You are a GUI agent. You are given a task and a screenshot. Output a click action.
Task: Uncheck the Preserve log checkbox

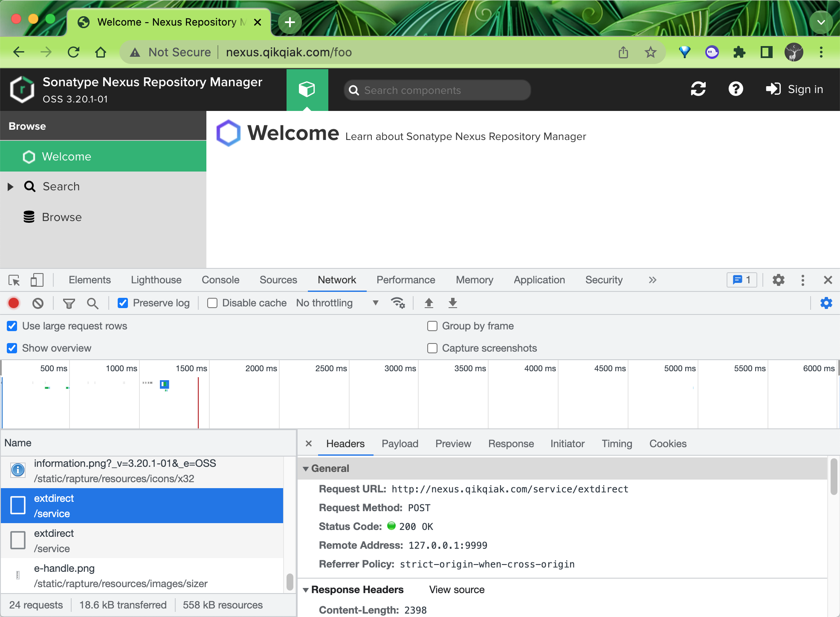(x=123, y=303)
